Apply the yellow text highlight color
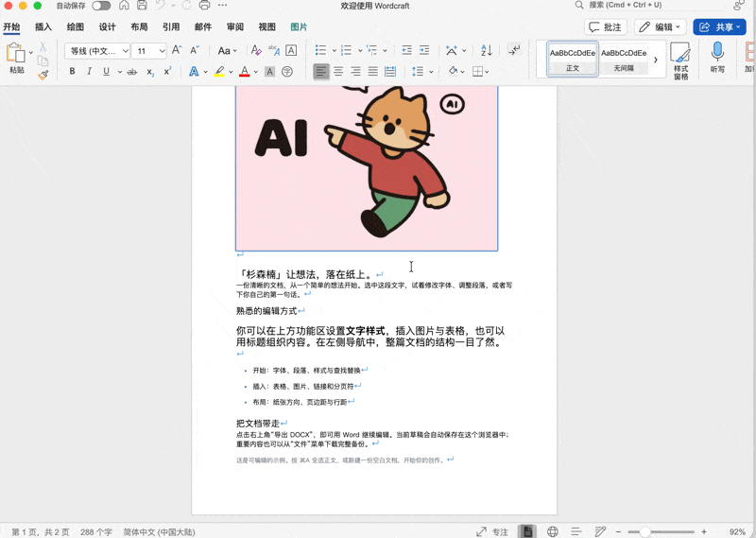 pyautogui.click(x=219, y=72)
